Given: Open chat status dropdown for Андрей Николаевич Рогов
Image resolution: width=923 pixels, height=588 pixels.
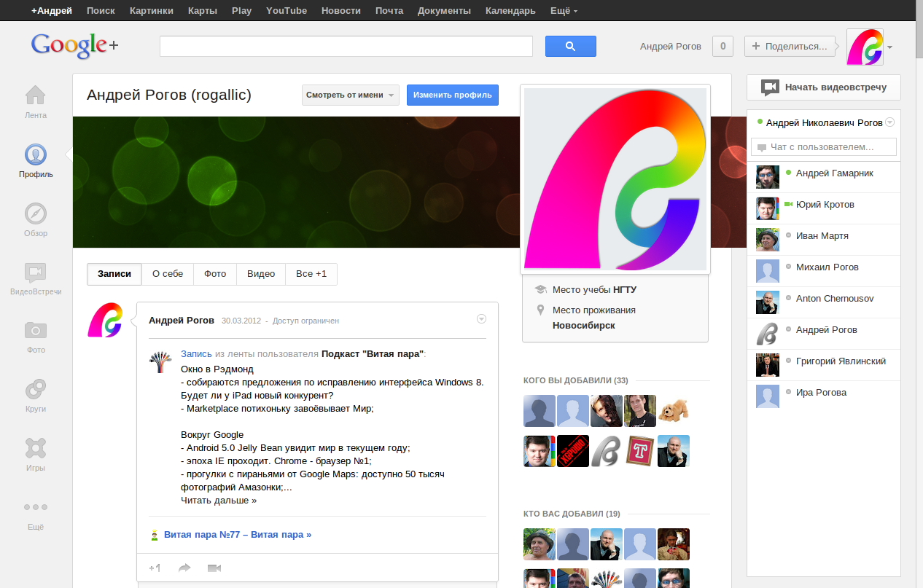Looking at the screenshot, I should click(x=889, y=122).
